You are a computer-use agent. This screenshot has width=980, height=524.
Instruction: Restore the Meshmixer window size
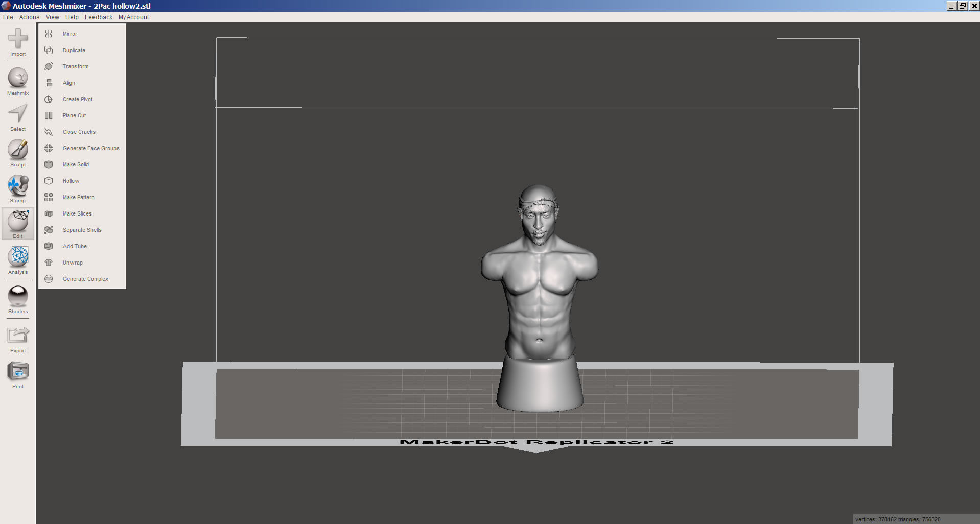(963, 6)
